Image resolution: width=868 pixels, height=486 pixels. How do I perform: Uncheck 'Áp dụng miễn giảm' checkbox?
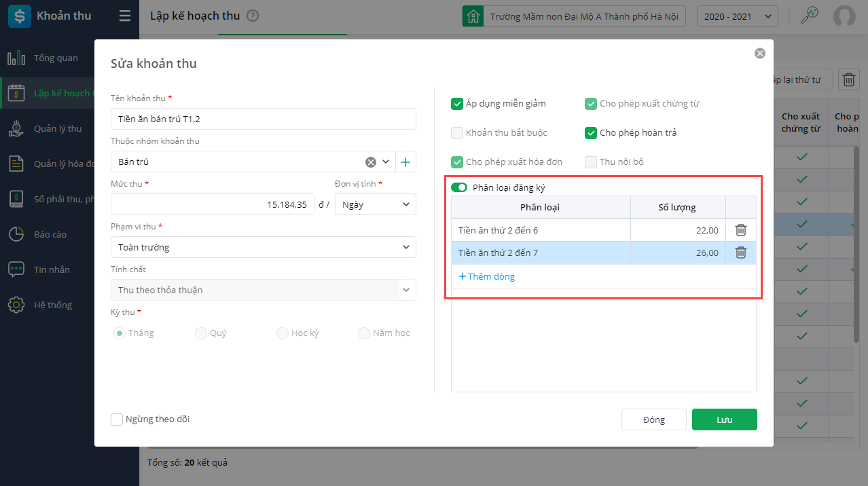pyautogui.click(x=457, y=104)
